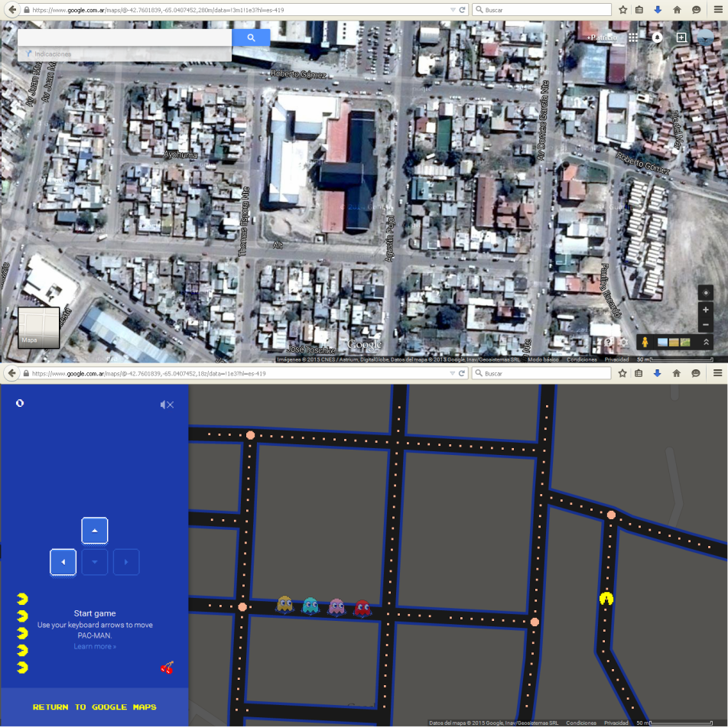The height and width of the screenshot is (728, 728).
Task: Reload the Pac-Man page in bottom browser
Action: pos(462,373)
